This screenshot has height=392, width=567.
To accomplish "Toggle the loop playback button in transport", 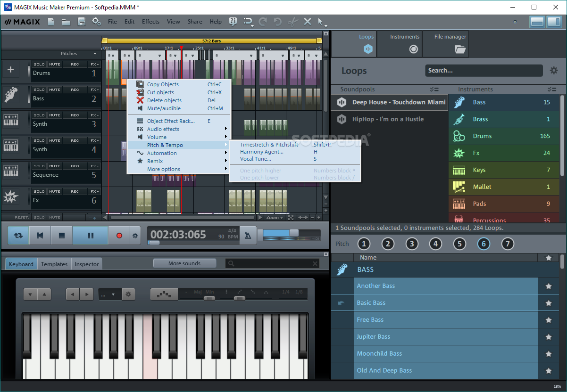I will pyautogui.click(x=18, y=235).
